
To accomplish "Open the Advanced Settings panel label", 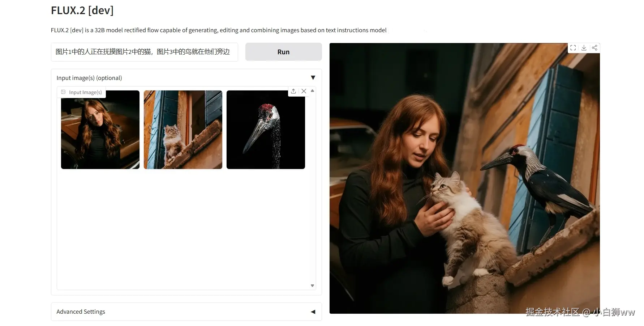I will [81, 312].
